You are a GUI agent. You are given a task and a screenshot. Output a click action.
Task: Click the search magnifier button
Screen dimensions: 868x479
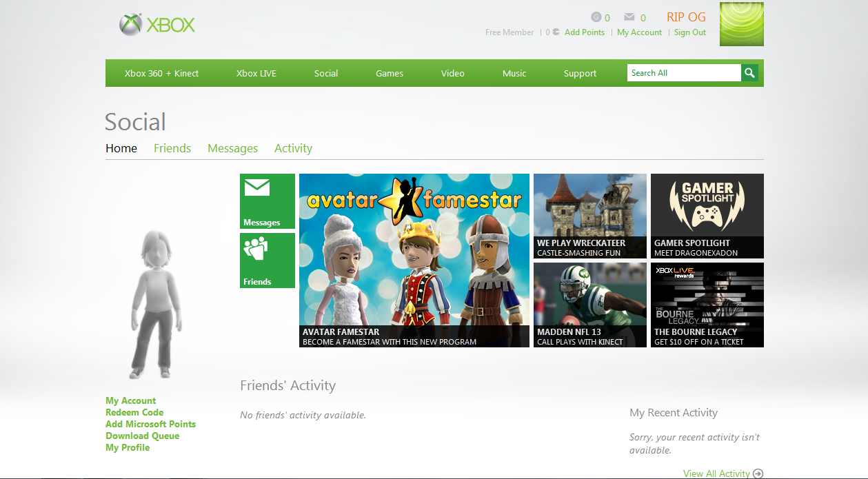point(749,73)
